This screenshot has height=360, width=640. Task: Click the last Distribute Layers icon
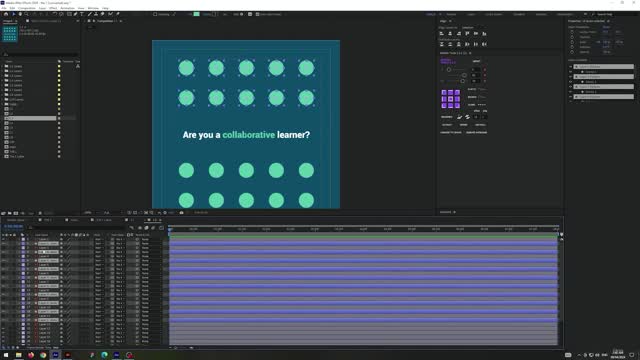coord(484,44)
